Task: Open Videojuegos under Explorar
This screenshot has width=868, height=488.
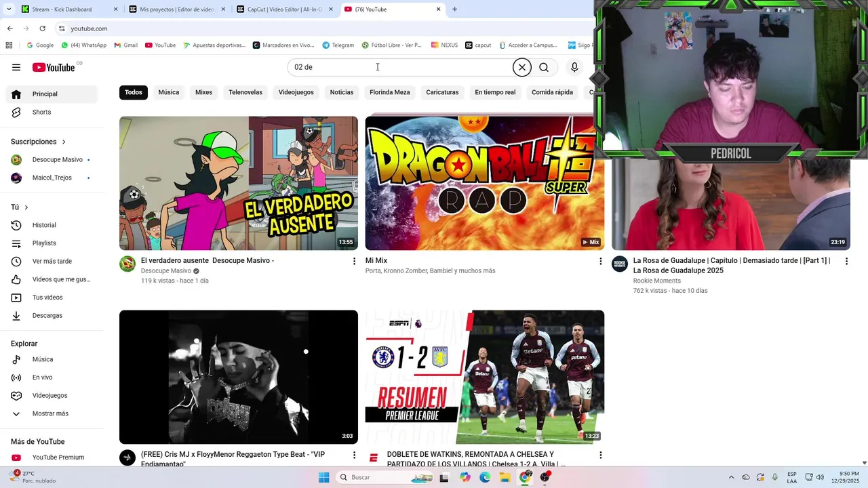Action: pos(52,395)
